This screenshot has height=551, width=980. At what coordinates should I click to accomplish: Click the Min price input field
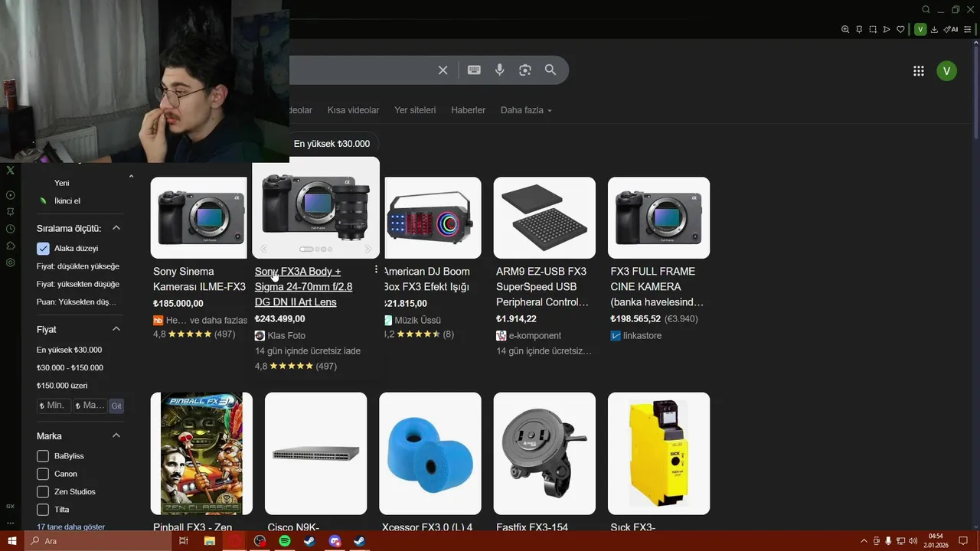(x=54, y=406)
